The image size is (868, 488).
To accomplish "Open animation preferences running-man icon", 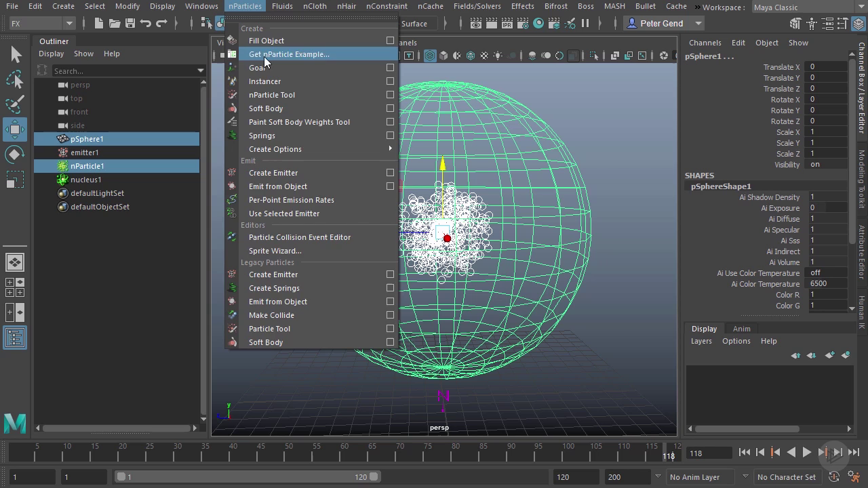I will coord(855,476).
